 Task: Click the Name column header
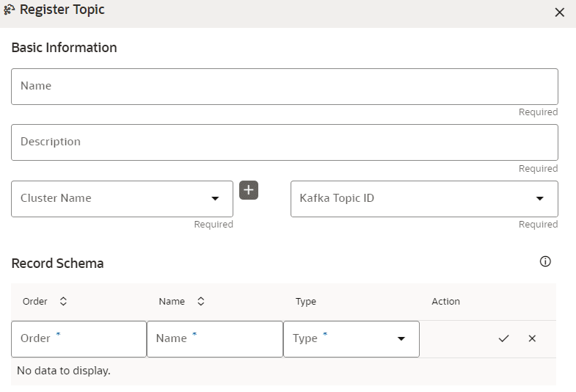pos(172,301)
